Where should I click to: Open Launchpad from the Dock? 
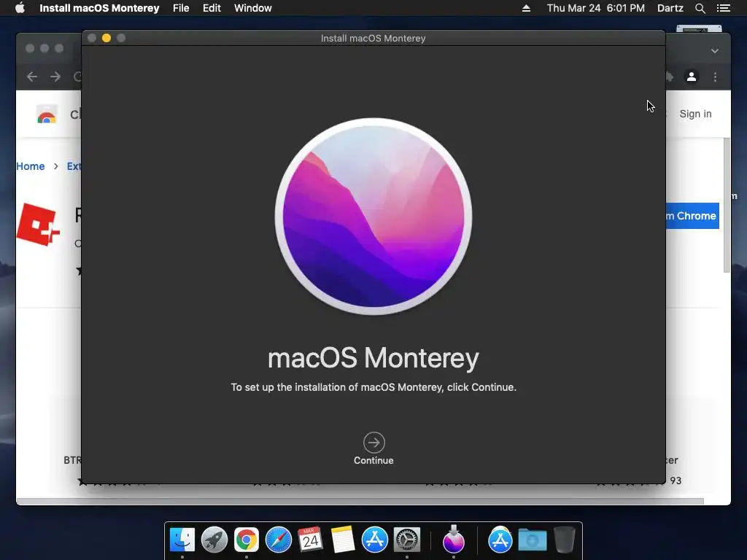pos(214,540)
